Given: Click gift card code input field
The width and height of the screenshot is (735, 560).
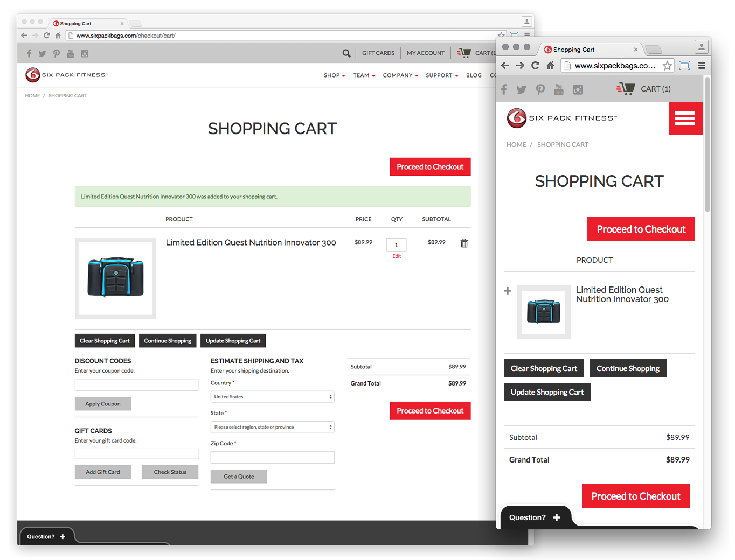Looking at the screenshot, I should pyautogui.click(x=136, y=454).
